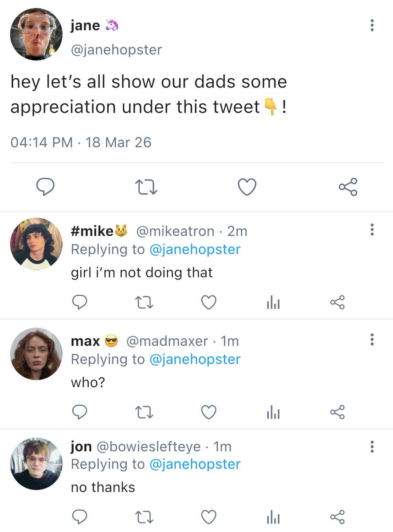This screenshot has height=532, width=393.
Task: View analytics on #mike's reply
Action: point(273,303)
